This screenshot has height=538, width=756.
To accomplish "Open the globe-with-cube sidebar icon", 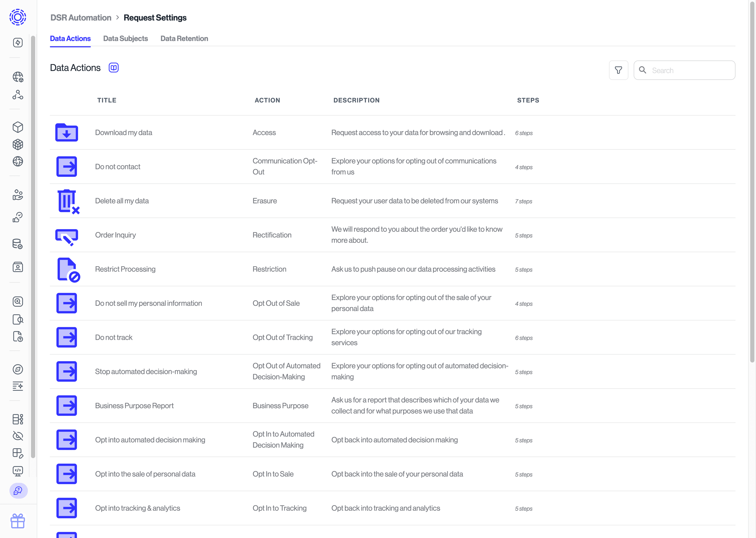I will [18, 77].
